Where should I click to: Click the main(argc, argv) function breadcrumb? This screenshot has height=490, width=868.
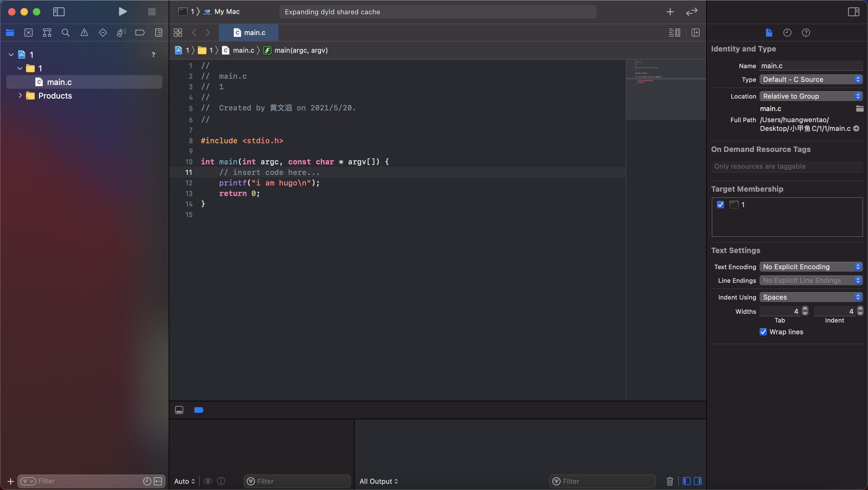(x=295, y=50)
